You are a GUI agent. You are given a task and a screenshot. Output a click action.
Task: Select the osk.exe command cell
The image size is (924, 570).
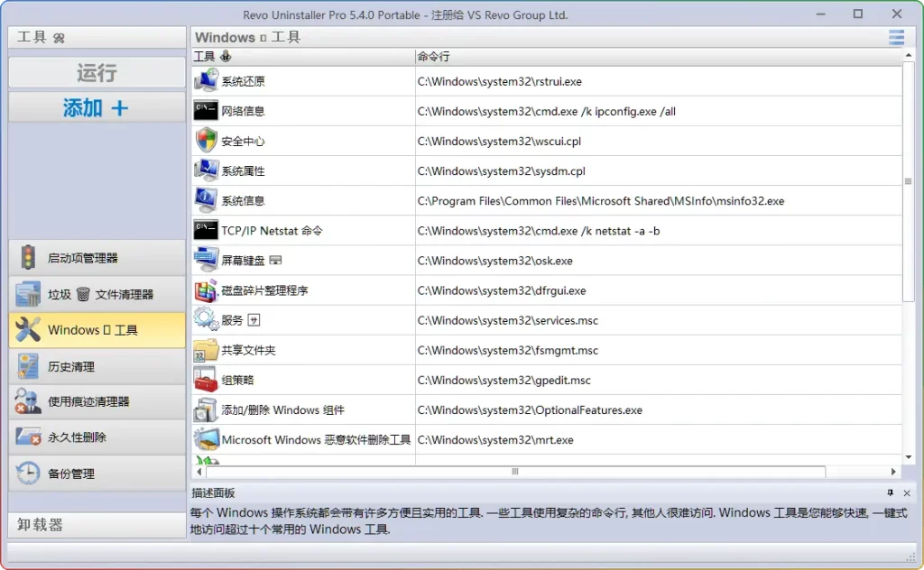pyautogui.click(x=658, y=261)
